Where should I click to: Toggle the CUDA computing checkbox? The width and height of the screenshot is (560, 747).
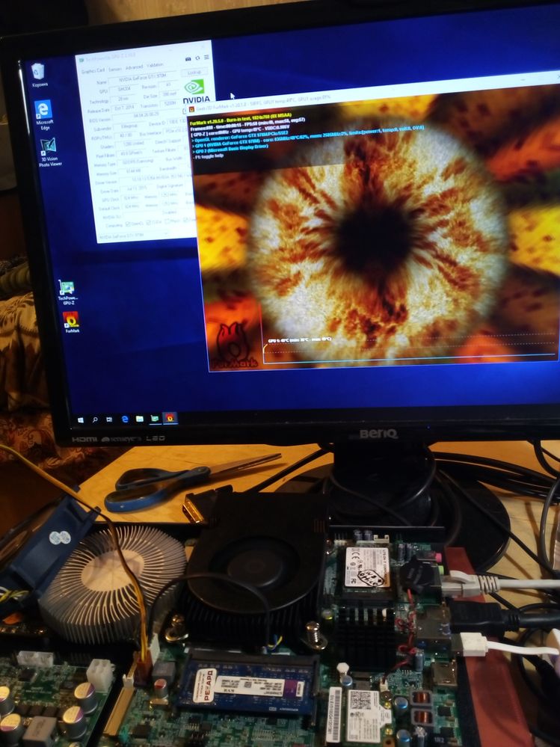point(147,223)
